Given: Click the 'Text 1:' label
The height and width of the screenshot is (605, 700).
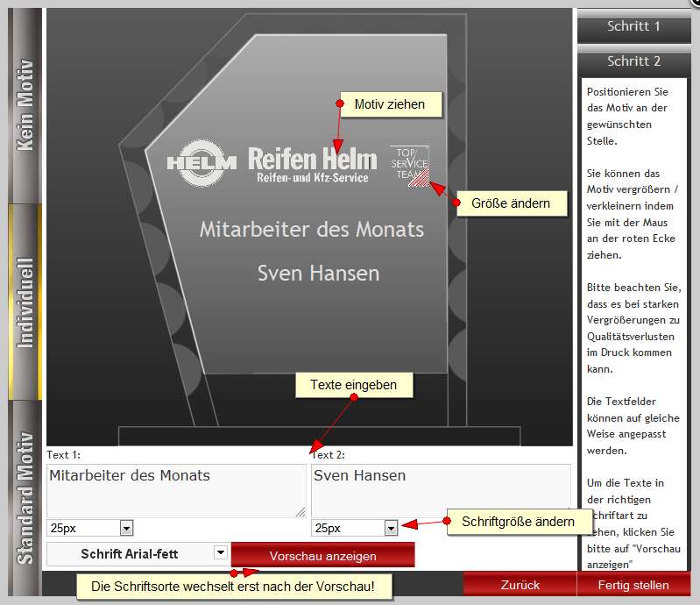Looking at the screenshot, I should click(x=64, y=455).
